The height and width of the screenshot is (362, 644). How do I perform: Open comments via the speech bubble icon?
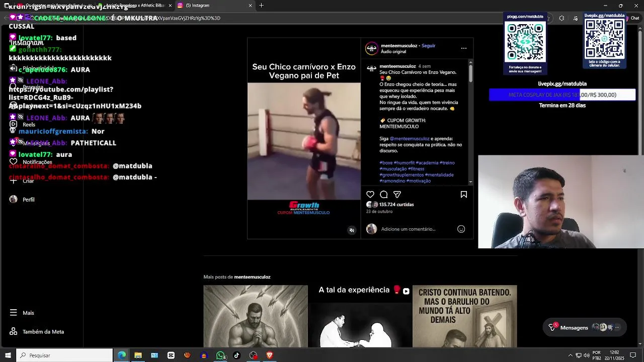click(x=384, y=195)
